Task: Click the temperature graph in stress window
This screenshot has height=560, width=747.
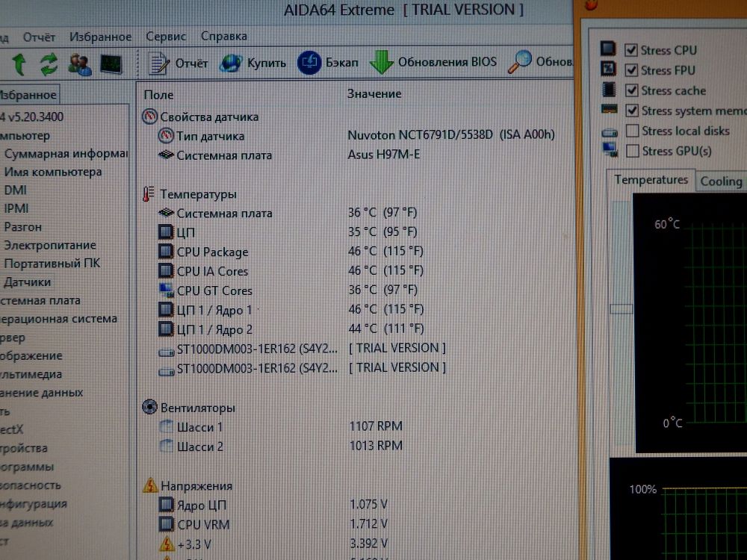Action: coord(689,323)
